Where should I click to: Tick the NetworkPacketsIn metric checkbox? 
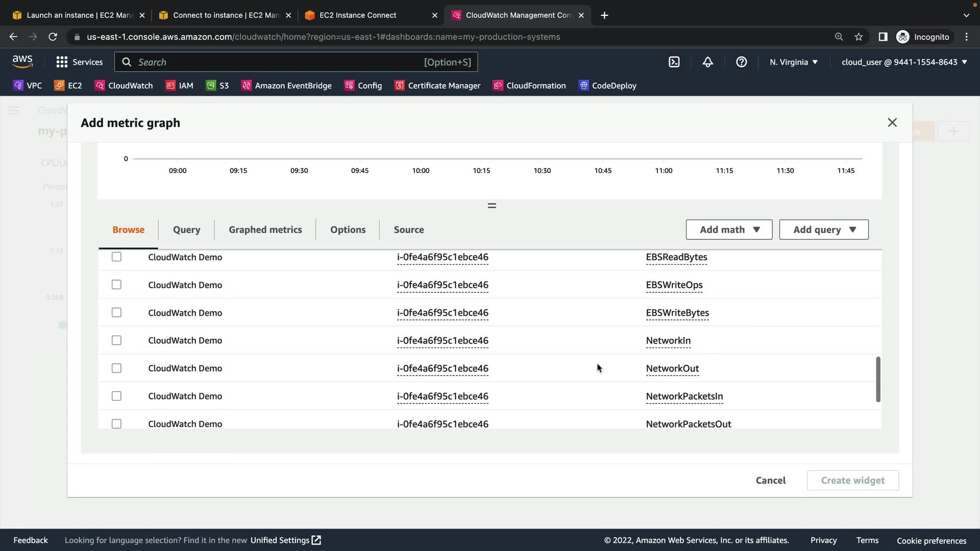click(116, 396)
